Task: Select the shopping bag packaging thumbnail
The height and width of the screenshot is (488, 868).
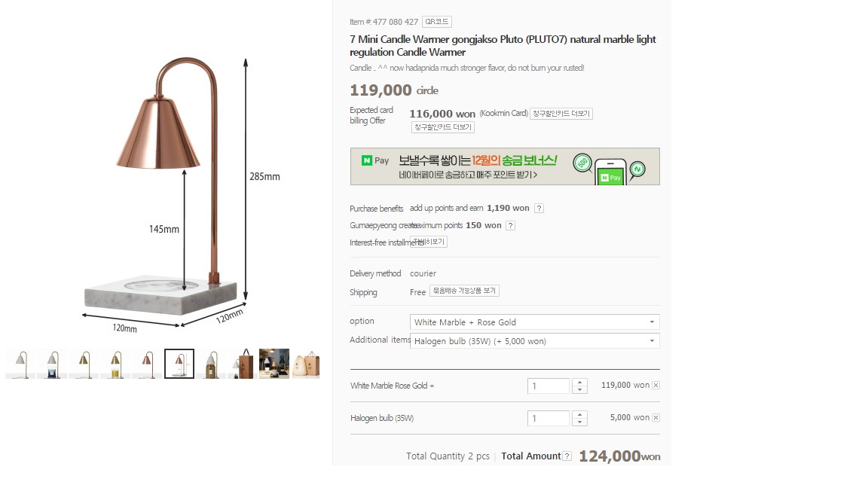Action: tap(306, 364)
